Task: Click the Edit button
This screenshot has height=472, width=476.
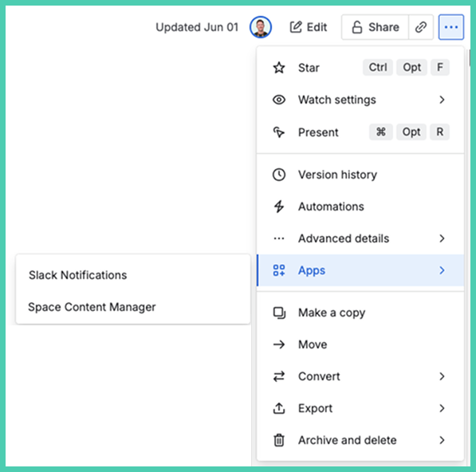Action: point(308,27)
